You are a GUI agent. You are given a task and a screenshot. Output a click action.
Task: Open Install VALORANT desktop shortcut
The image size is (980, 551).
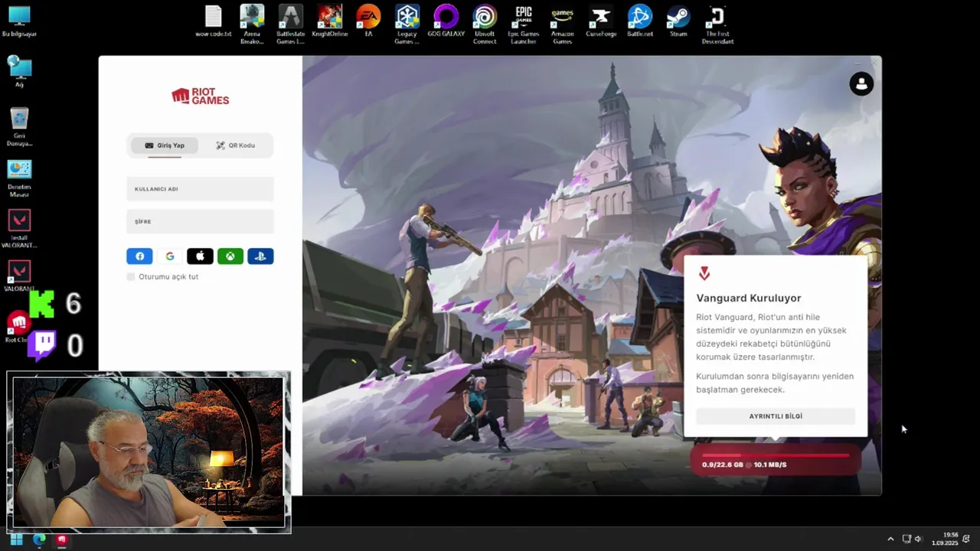[19, 230]
